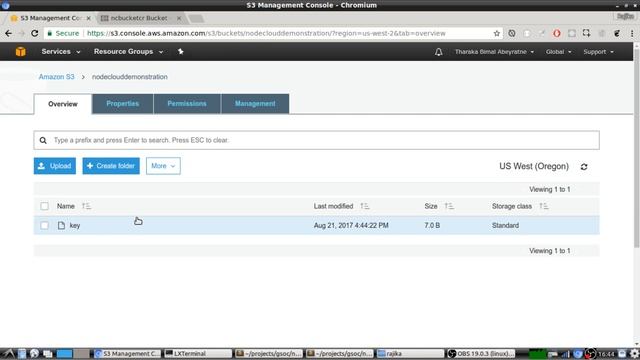Open the Chromium three-dot menu
640x360 pixels.
click(632, 33)
